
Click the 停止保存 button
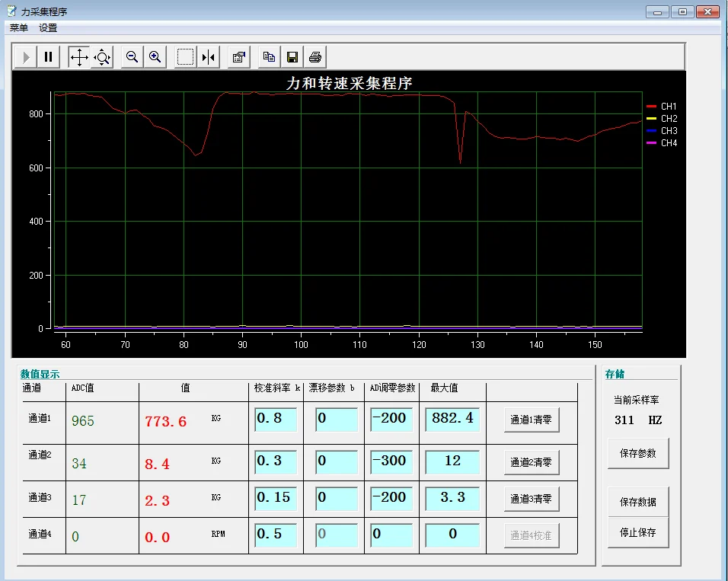point(638,532)
